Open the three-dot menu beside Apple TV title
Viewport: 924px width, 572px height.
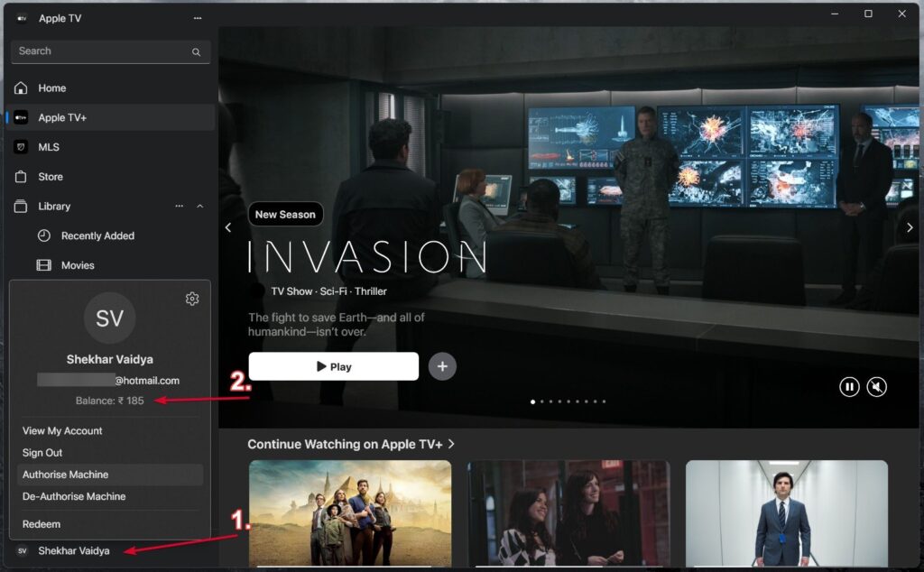pos(198,18)
